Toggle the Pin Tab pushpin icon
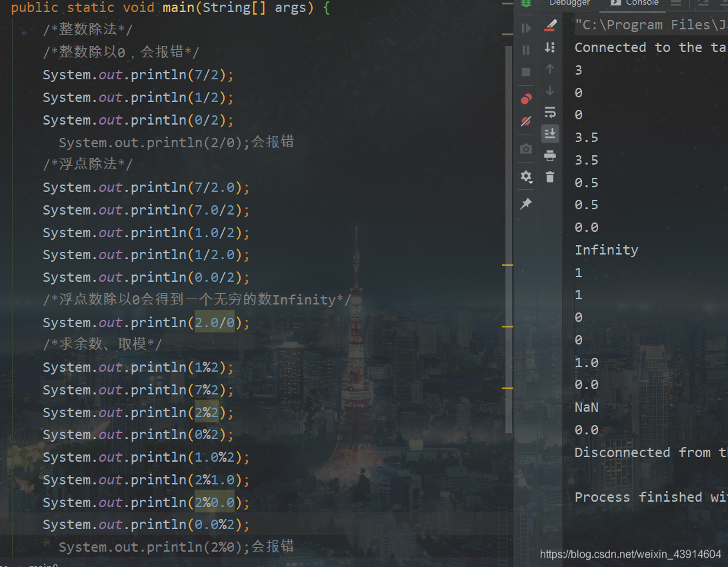This screenshot has height=567, width=728. (x=526, y=203)
